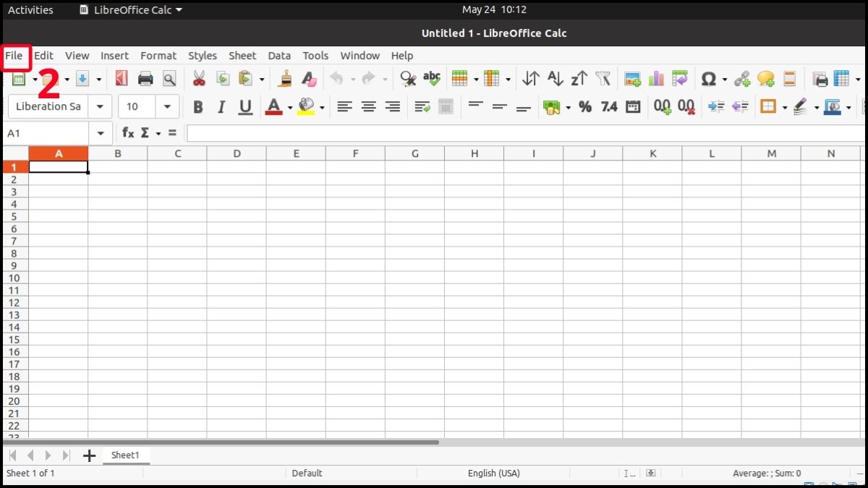Viewport: 868px width, 488px height.
Task: Click the formula input line
Action: 525,133
